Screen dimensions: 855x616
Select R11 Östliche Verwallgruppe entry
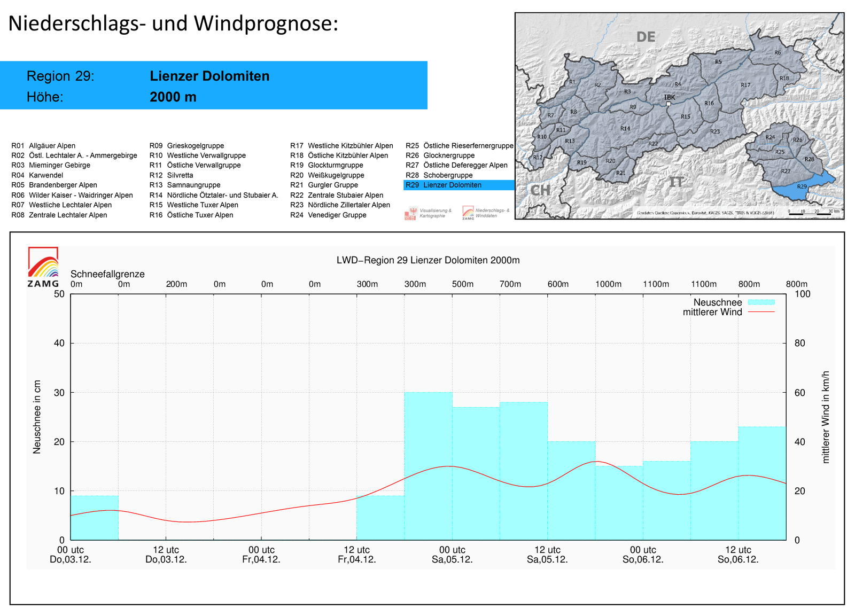coord(195,165)
